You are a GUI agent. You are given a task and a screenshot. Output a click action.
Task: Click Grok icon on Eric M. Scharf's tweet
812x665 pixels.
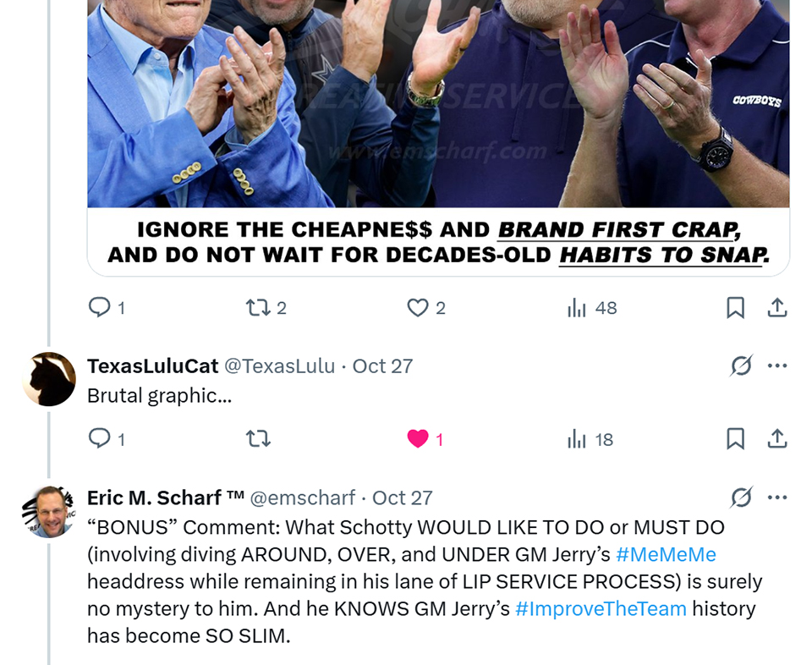tap(741, 497)
